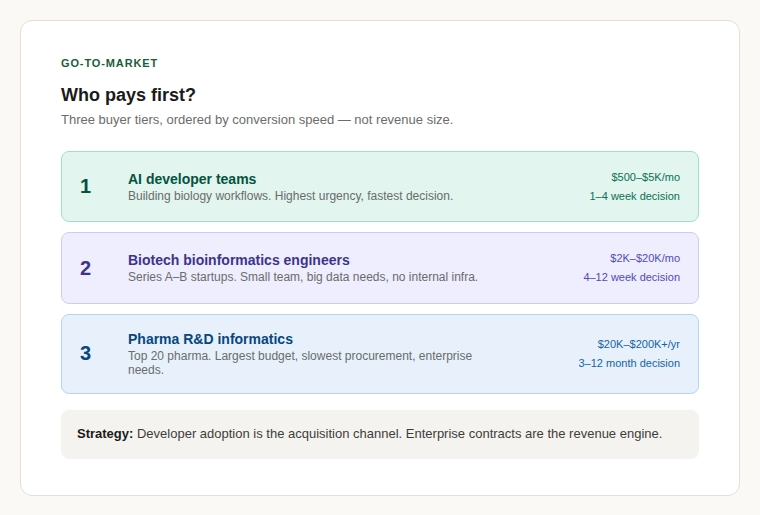This screenshot has height=515, width=760.
Task: Open the Pharma R&D informatics title
Action: [x=210, y=339]
